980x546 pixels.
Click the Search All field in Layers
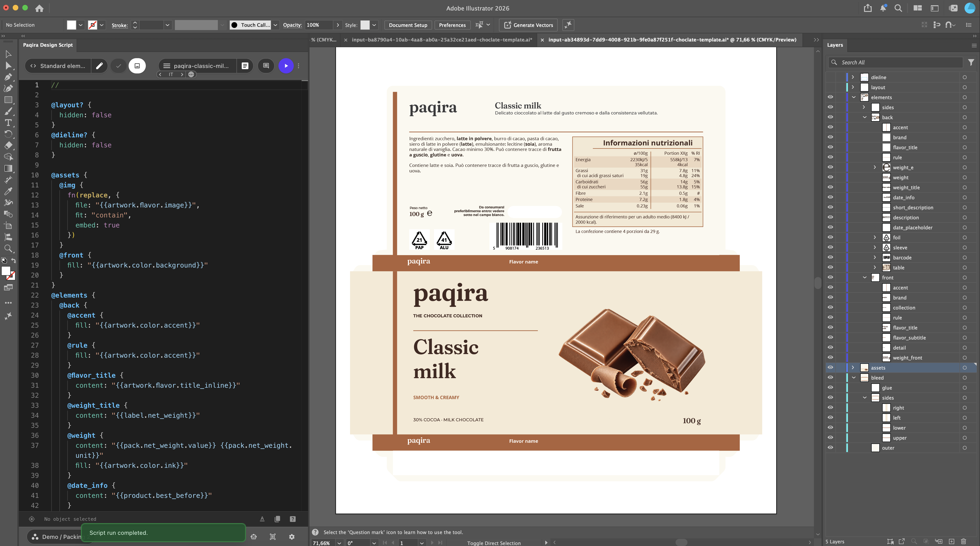[x=896, y=62]
